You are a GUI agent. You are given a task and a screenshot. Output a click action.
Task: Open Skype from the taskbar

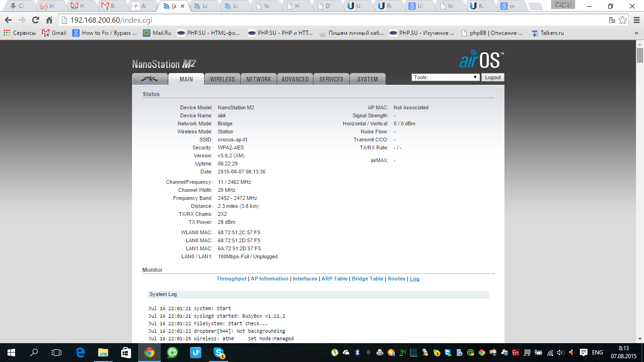pyautogui.click(x=219, y=352)
